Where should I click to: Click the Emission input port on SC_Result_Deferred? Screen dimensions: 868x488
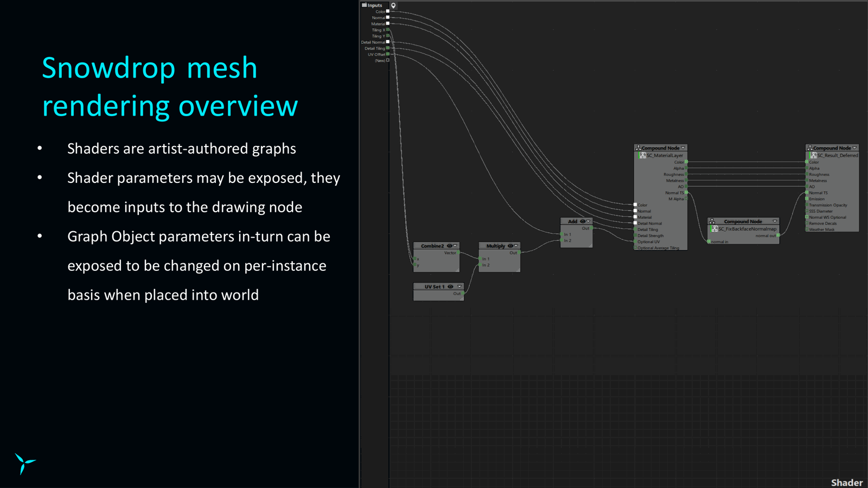point(806,199)
